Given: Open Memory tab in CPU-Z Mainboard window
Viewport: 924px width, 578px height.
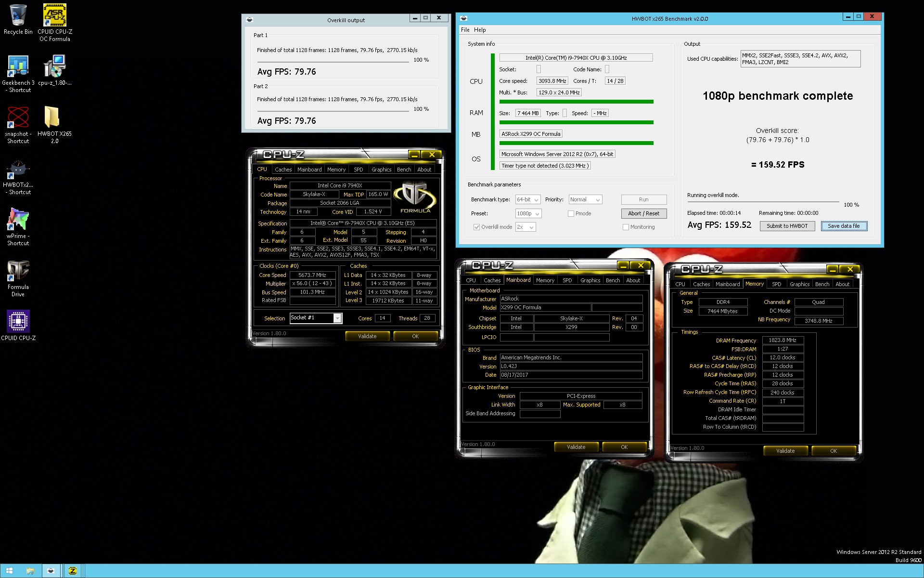Looking at the screenshot, I should (545, 280).
